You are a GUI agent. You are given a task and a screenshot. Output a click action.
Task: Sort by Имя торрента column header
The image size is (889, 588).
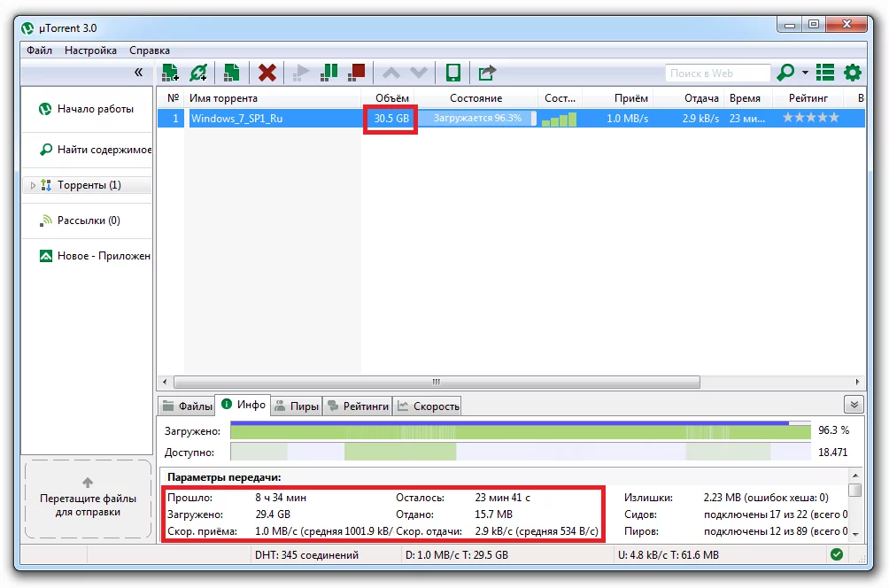272,98
